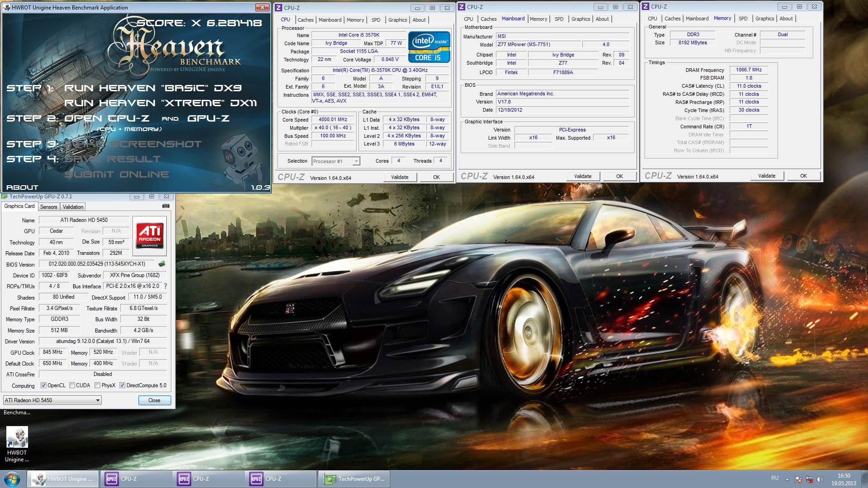868x488 pixels.
Task: Click the volume speaker tray icon
Action: [820, 479]
